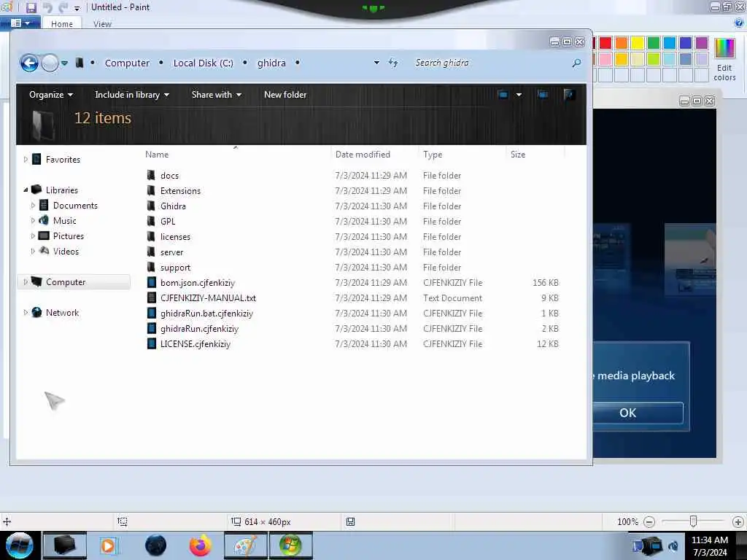Toggle the preview pane icon

(543, 94)
